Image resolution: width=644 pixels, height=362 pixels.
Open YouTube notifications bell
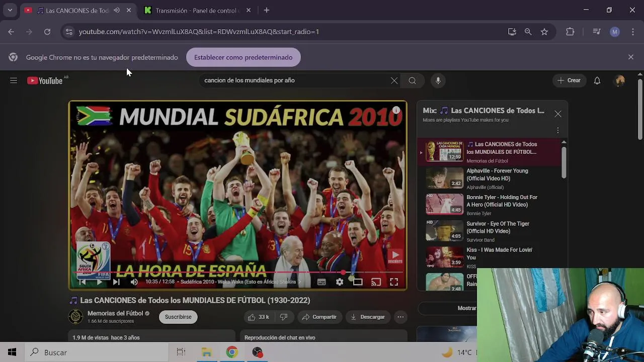click(x=597, y=80)
